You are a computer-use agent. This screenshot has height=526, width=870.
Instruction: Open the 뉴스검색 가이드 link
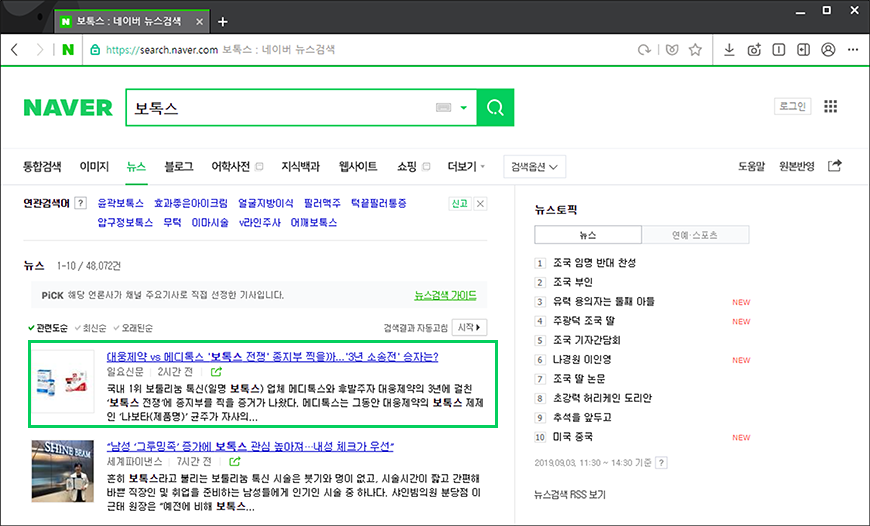[x=445, y=296]
